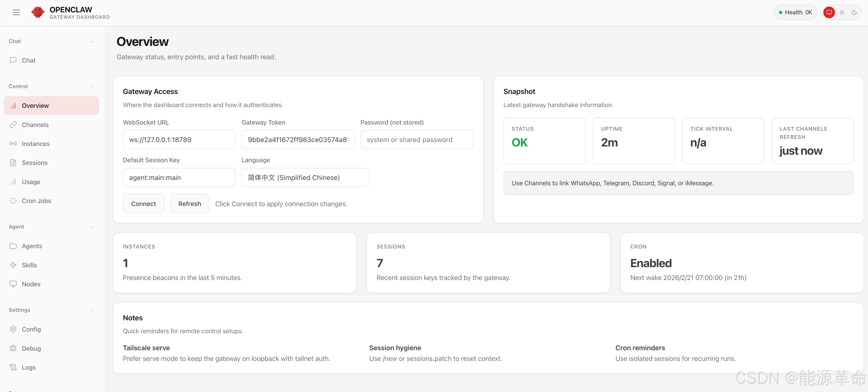The height and width of the screenshot is (392, 868).
Task: Click the hamburger menu icon
Action: tap(17, 12)
